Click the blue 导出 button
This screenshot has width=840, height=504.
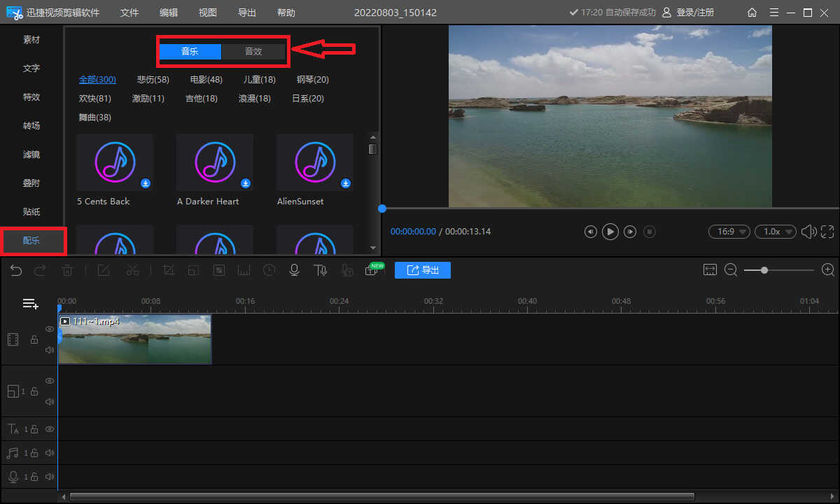pyautogui.click(x=423, y=270)
